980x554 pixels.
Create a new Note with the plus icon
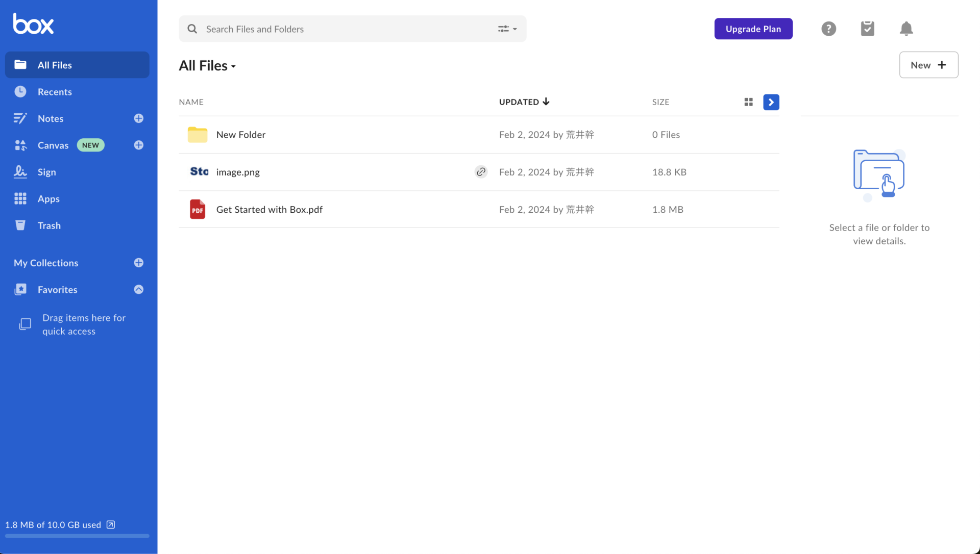[138, 118]
